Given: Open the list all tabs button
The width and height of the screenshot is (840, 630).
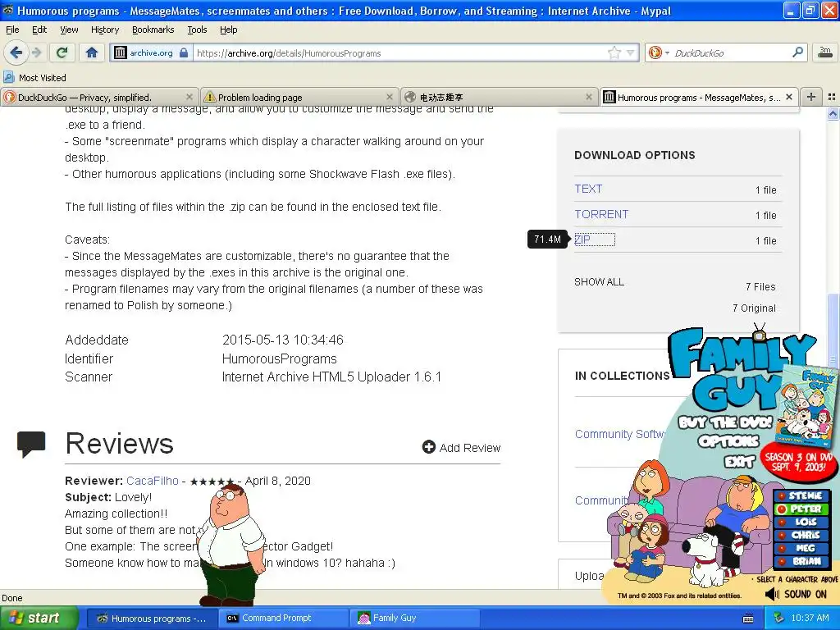Looking at the screenshot, I should pyautogui.click(x=832, y=97).
